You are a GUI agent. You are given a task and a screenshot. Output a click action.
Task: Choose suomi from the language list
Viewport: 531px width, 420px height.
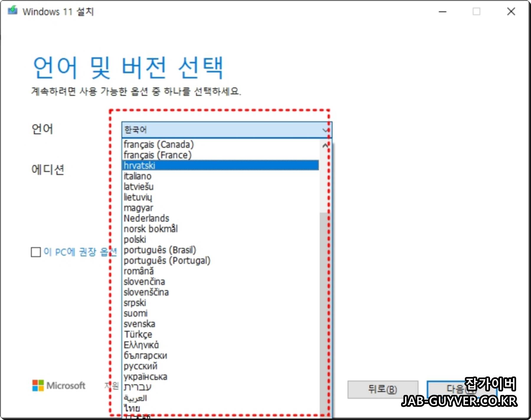click(x=220, y=314)
